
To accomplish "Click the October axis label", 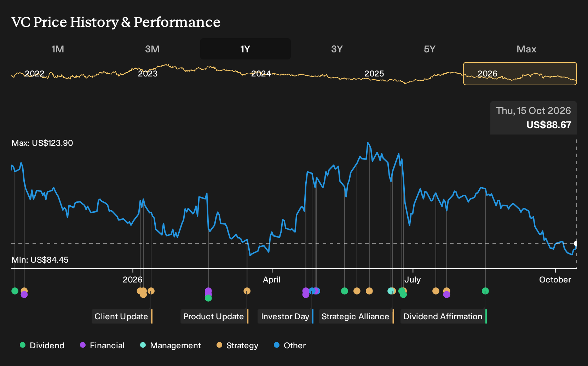I will coord(555,280).
